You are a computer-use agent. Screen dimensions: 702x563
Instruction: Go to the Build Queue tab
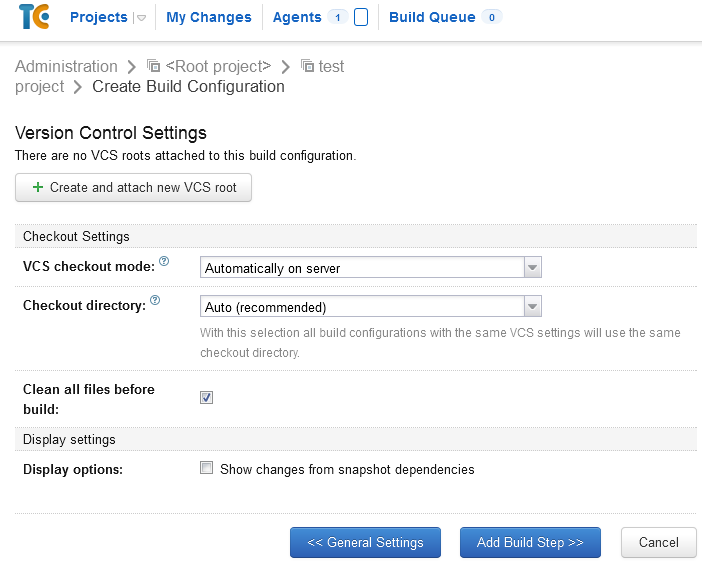(432, 17)
